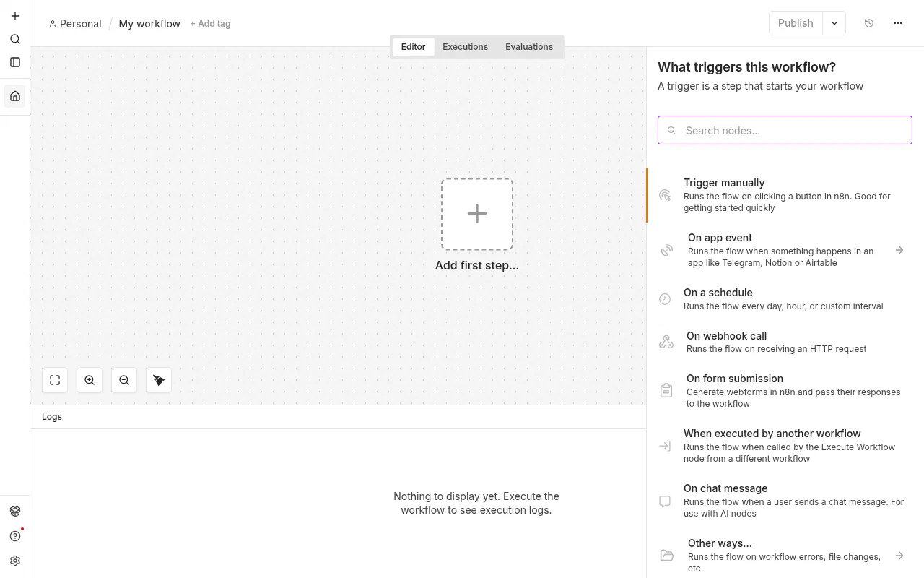Expand Other ways arrow
Viewport: 924px width, 578px height.
click(899, 556)
